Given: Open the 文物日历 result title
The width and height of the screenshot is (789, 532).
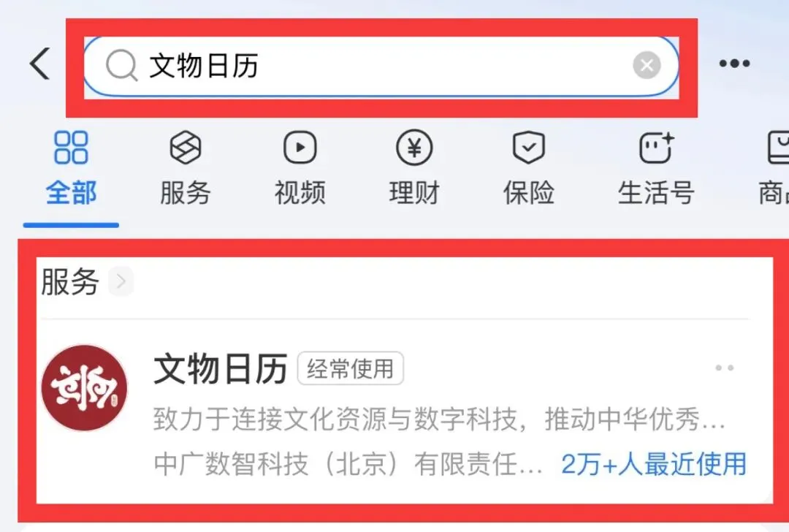Looking at the screenshot, I should 221,369.
